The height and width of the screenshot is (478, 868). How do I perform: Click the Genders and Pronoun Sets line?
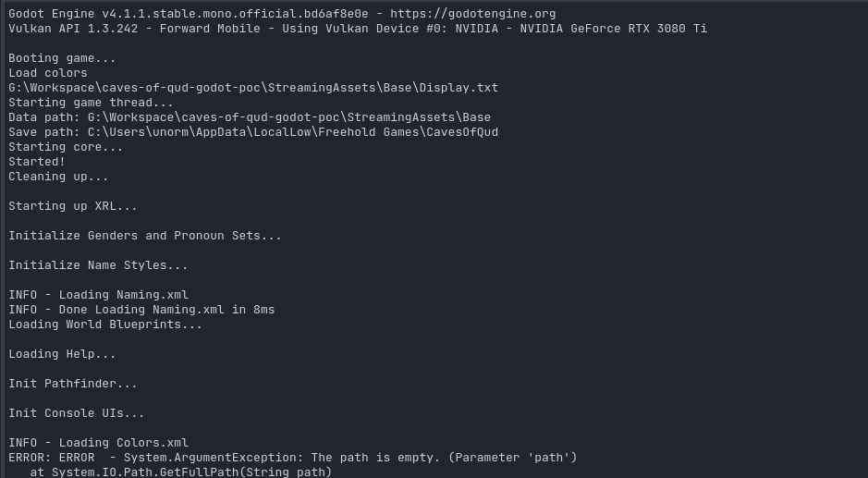pyautogui.click(x=145, y=236)
